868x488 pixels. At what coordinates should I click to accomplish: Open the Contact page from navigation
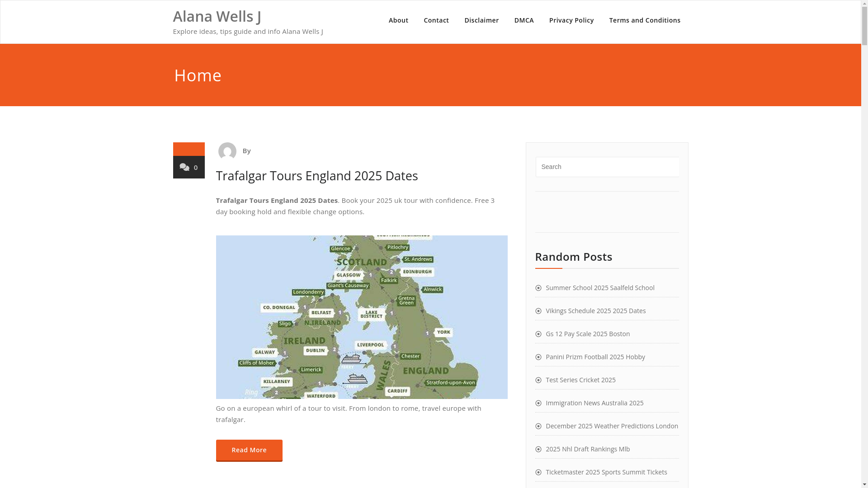pyautogui.click(x=436, y=20)
